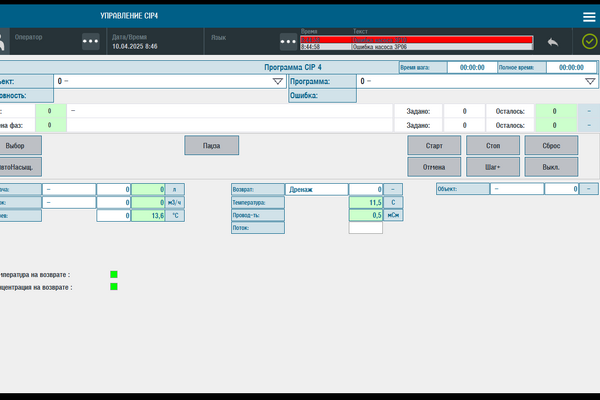The image size is (600, 400).
Task: Expand the object selection dropdown
Action: (278, 82)
